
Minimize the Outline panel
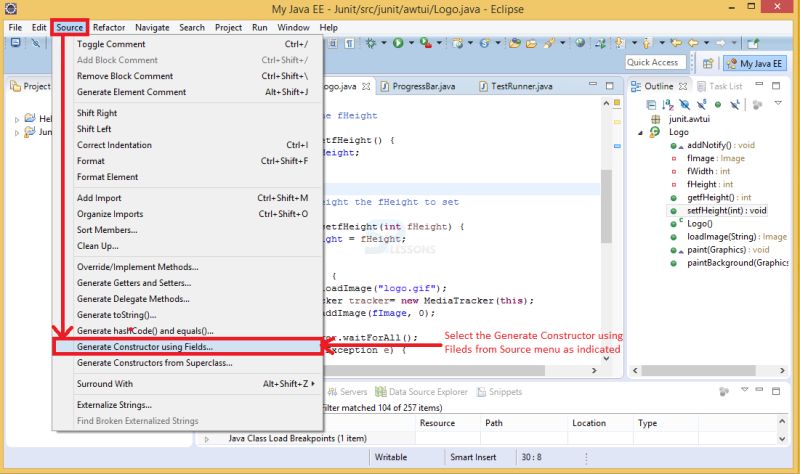(x=759, y=84)
